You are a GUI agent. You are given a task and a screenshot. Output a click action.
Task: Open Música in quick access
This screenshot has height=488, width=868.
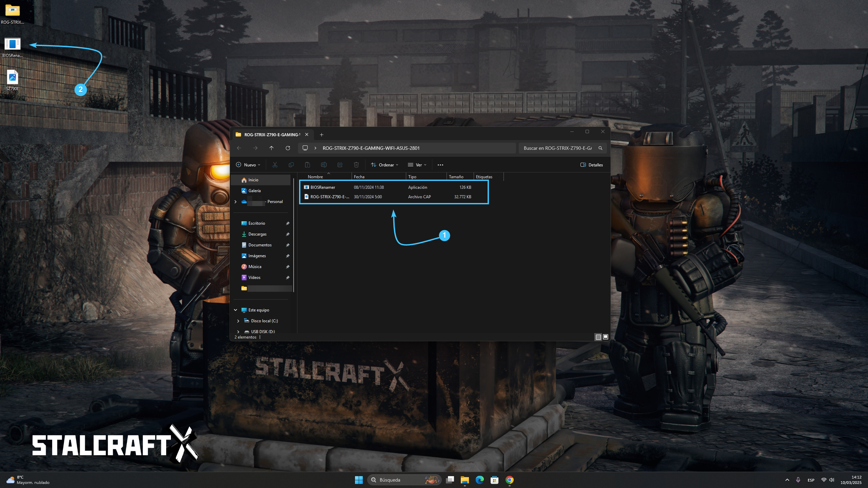(261, 267)
